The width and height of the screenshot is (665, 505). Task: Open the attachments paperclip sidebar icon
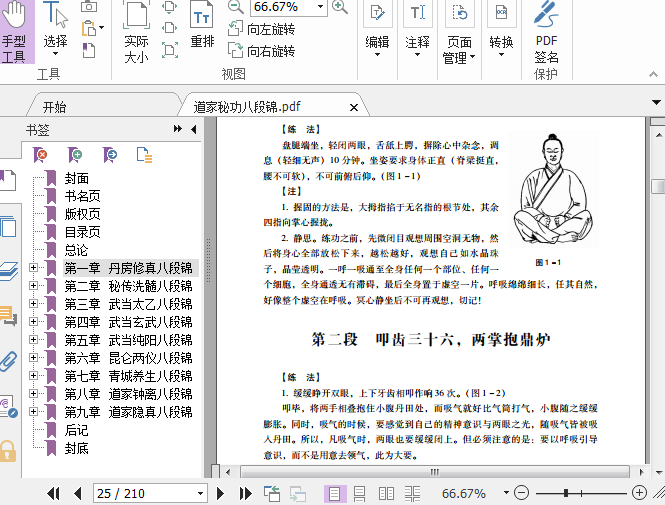pyautogui.click(x=8, y=361)
